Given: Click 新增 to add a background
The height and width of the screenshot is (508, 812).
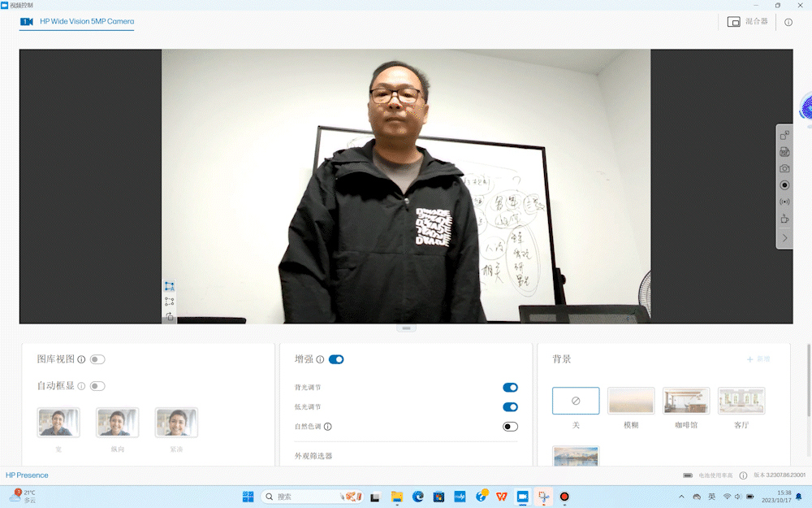Looking at the screenshot, I should point(758,359).
